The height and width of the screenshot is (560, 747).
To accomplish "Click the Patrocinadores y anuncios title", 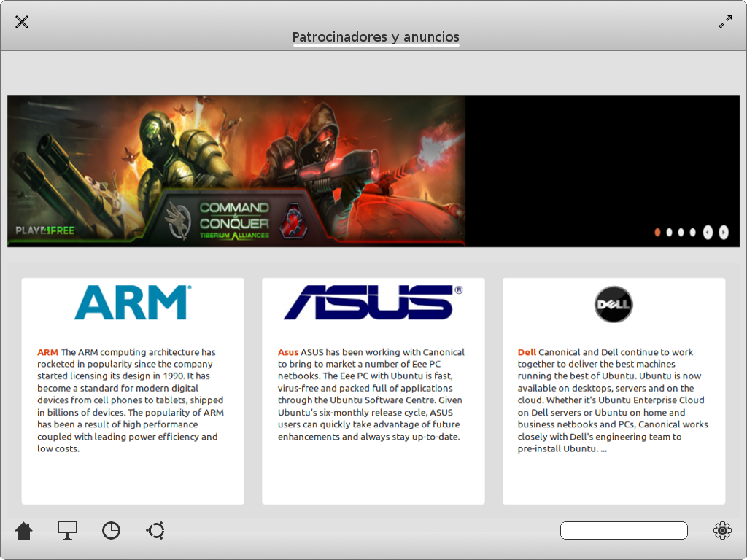I will tap(376, 36).
